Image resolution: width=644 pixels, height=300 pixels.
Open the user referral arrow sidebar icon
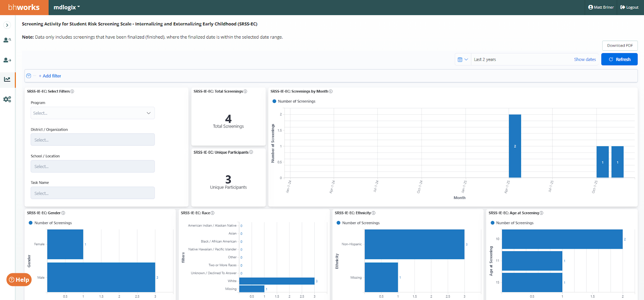7,60
